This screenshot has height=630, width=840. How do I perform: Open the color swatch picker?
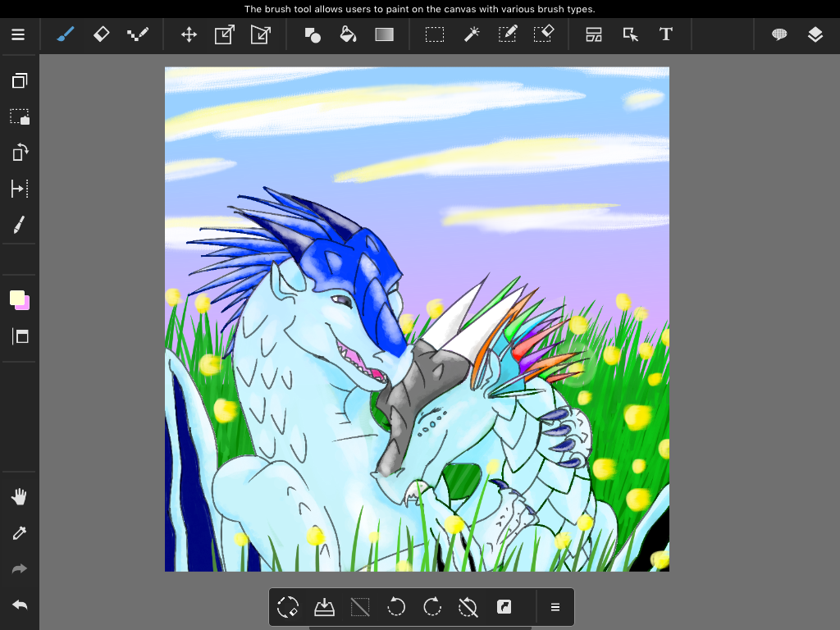click(x=20, y=300)
